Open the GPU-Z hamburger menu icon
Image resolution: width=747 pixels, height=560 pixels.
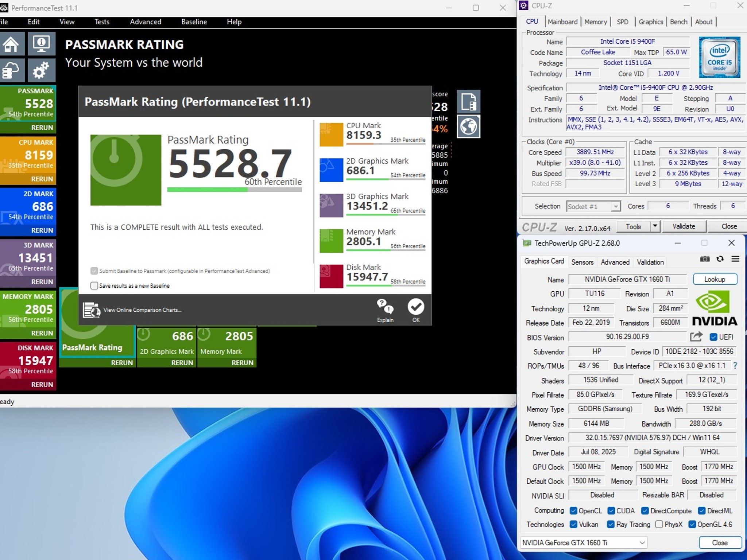[735, 259]
